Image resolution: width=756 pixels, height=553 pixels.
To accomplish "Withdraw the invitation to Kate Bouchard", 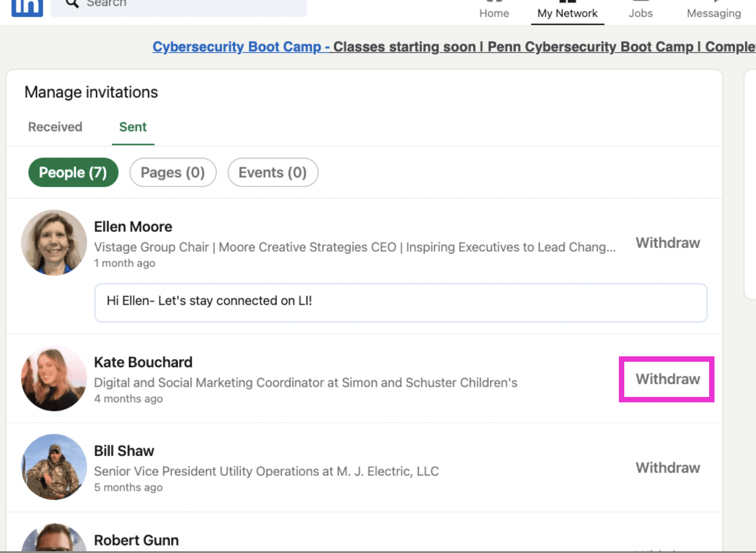I will pyautogui.click(x=667, y=379).
